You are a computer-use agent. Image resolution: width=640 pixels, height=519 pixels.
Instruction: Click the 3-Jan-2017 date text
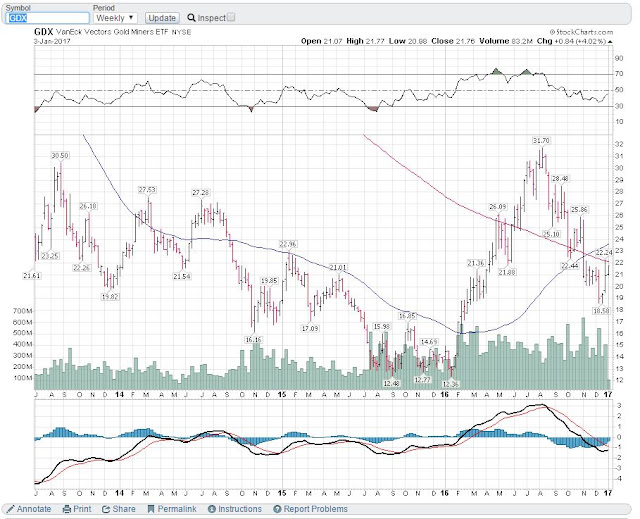[x=52, y=41]
